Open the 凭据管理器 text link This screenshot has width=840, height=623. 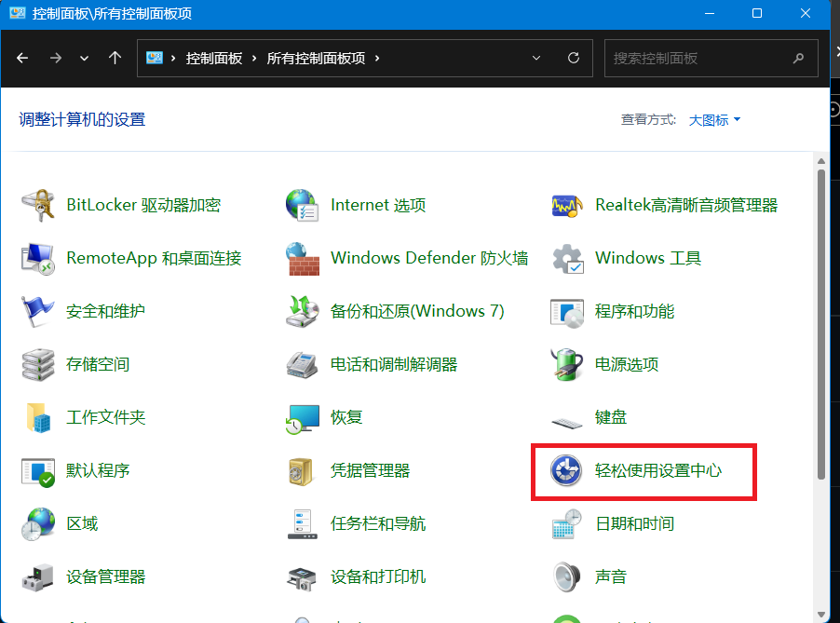tap(371, 470)
